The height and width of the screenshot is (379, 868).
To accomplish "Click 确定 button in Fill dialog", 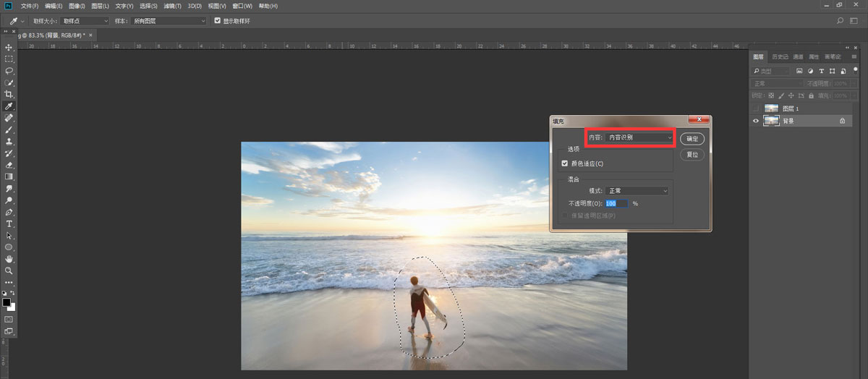I will 692,138.
